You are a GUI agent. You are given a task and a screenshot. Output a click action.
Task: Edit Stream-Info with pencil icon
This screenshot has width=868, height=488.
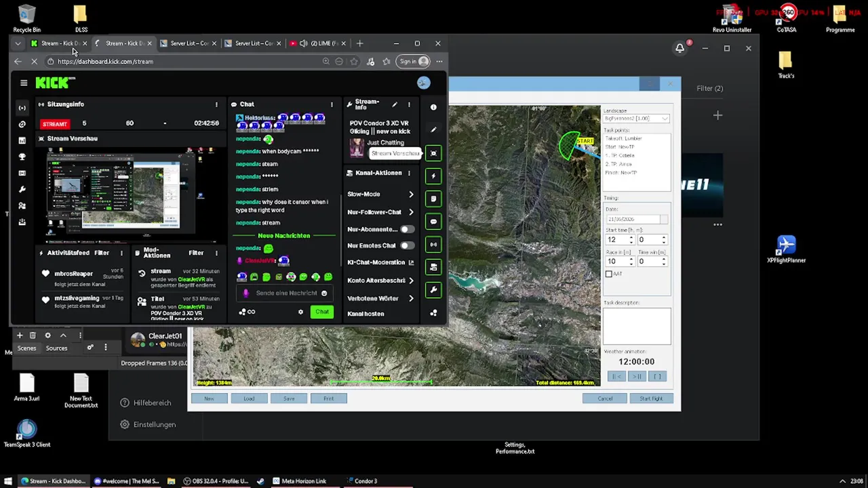(395, 104)
